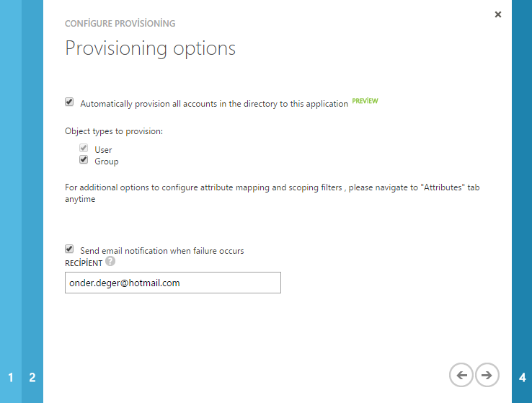Click the recipient email input field
The height and width of the screenshot is (403, 532).
click(x=172, y=283)
